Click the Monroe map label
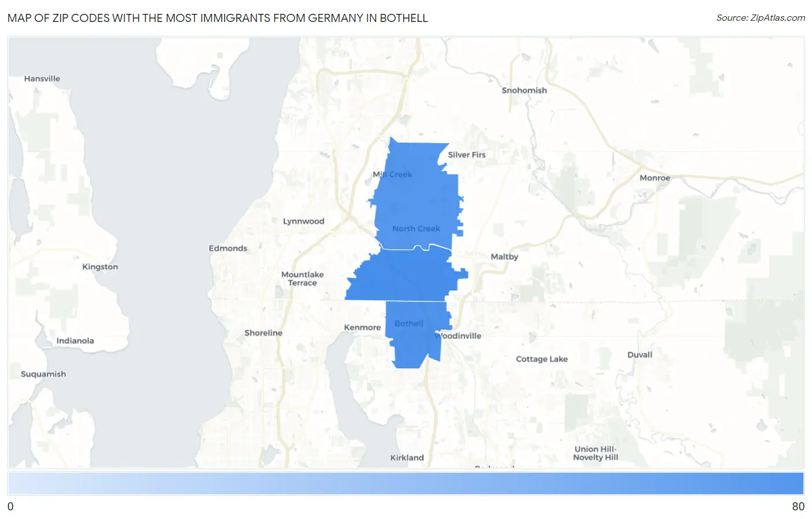 [655, 178]
